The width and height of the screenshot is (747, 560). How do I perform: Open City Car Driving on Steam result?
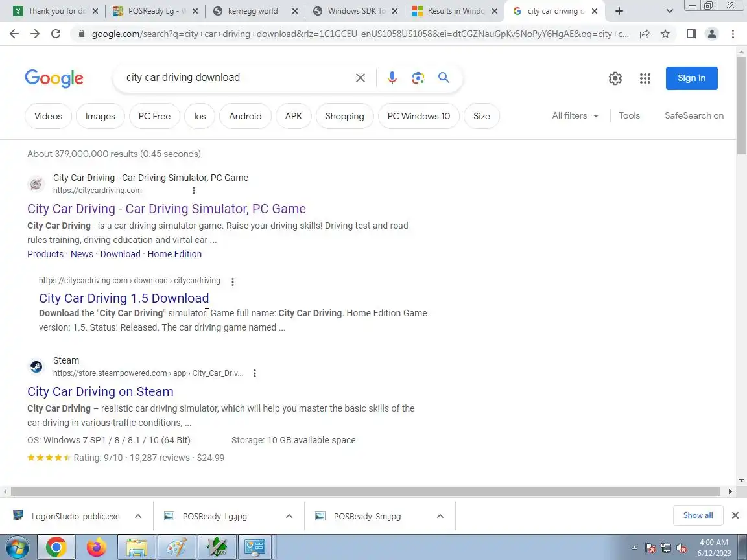pyautogui.click(x=100, y=391)
